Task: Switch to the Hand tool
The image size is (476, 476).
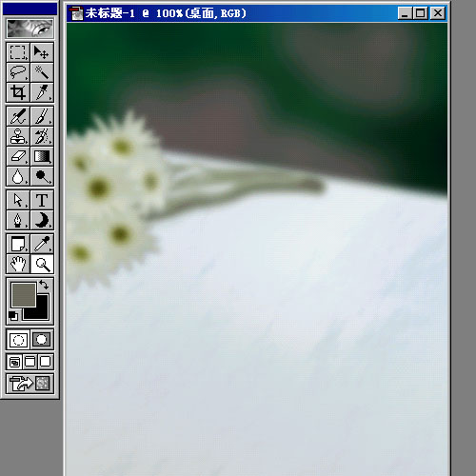Action: point(18,264)
